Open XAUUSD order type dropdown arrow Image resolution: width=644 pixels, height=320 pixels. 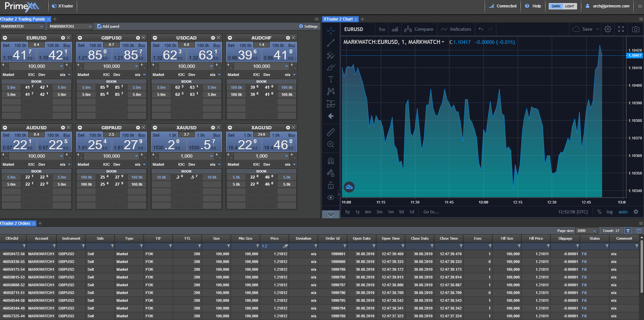219,164
